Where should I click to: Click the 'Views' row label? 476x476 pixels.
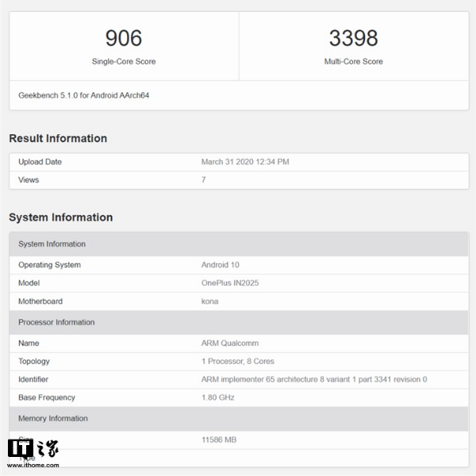coord(29,180)
